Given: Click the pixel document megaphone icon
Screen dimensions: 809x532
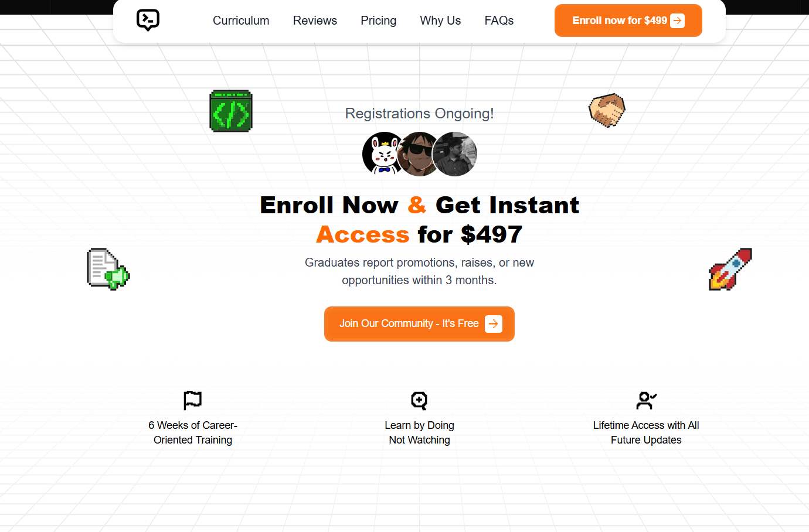Looking at the screenshot, I should click(x=108, y=269).
